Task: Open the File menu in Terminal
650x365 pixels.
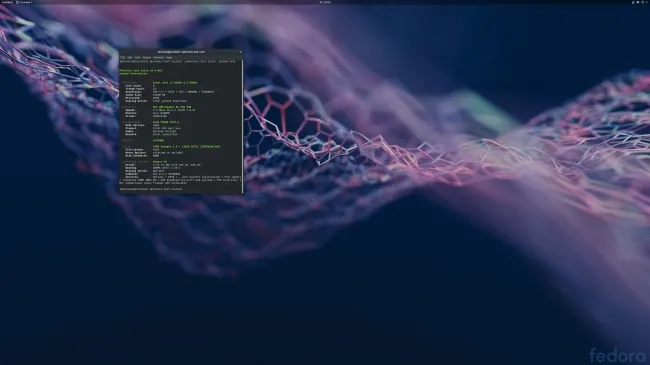Action: click(x=123, y=57)
